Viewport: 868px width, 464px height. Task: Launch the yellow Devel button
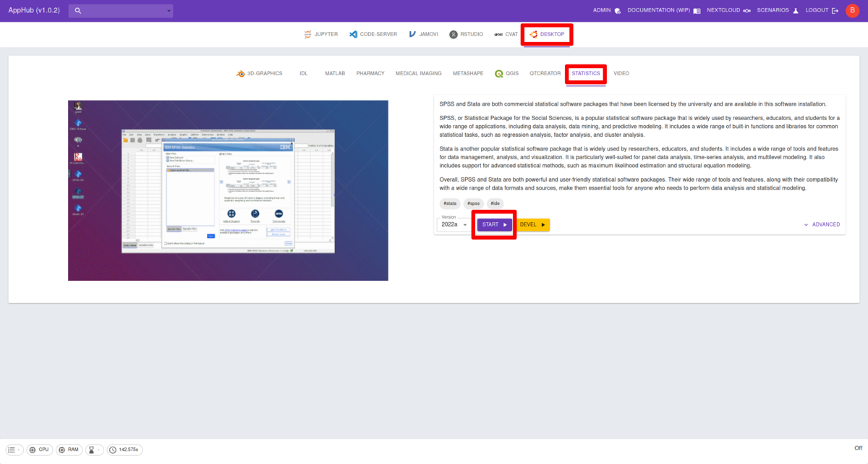(x=532, y=224)
